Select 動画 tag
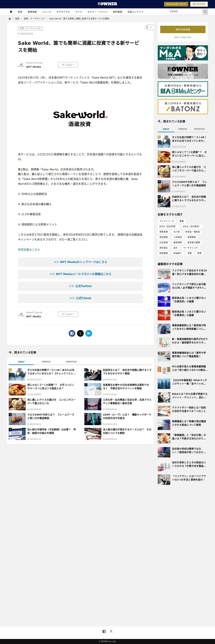215x644 pixels. tap(182, 221)
